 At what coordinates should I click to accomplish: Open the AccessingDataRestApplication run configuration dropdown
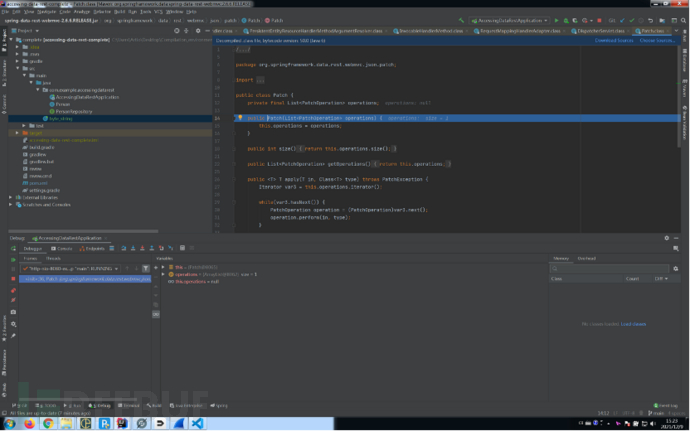point(510,20)
